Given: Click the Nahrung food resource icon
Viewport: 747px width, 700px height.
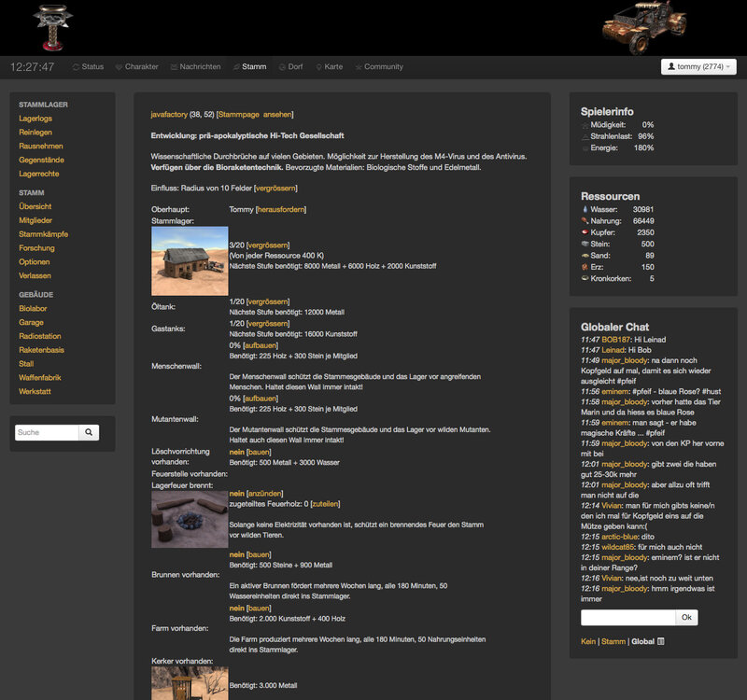Looking at the screenshot, I should [585, 221].
